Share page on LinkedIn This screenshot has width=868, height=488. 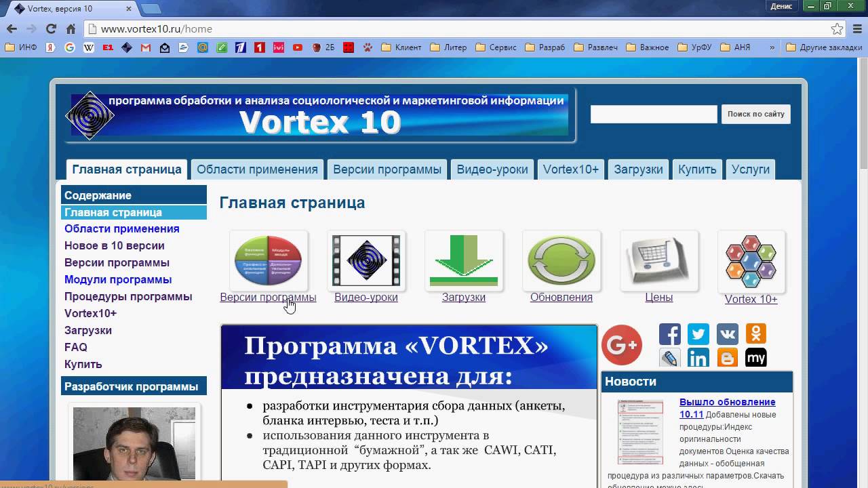[x=698, y=358]
